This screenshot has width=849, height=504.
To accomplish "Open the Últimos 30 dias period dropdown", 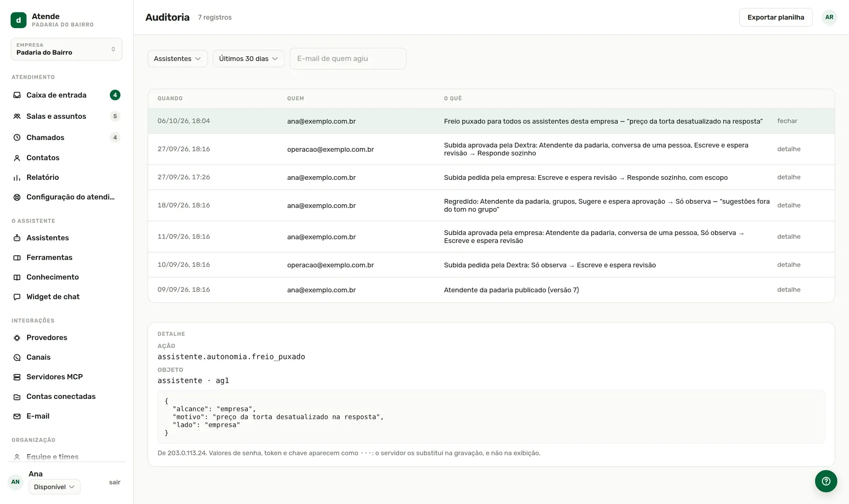I will (248, 58).
